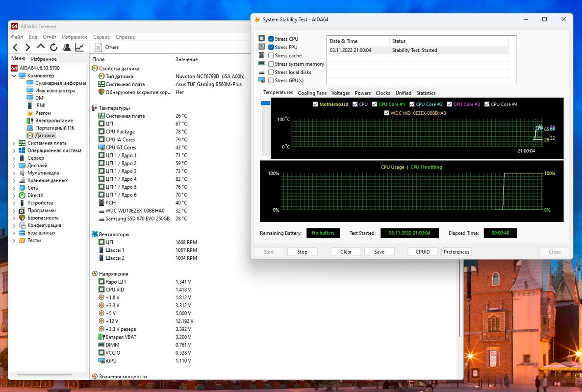
Task: Uncheck the Stress FPU checkbox
Action: (x=271, y=47)
